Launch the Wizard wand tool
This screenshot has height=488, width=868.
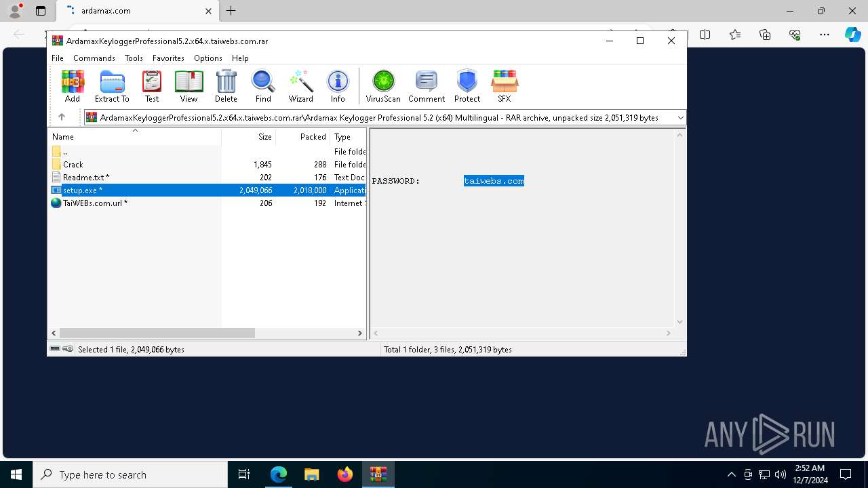coord(301,86)
